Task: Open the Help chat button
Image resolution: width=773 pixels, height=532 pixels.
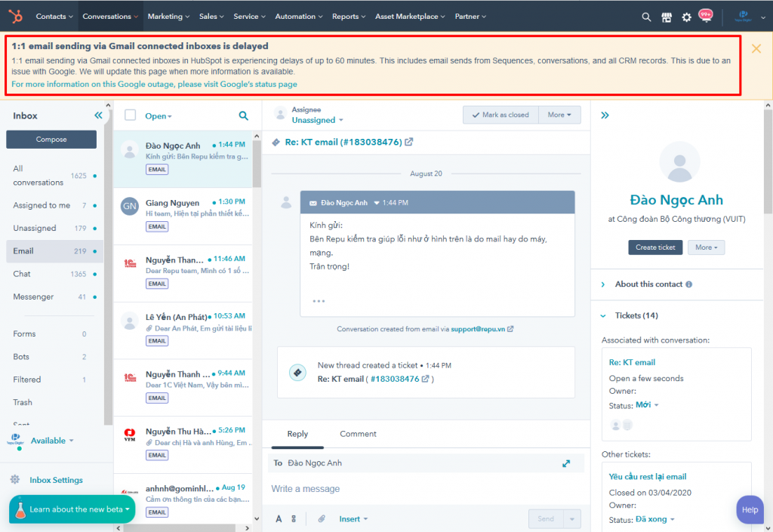Action: [x=750, y=510]
